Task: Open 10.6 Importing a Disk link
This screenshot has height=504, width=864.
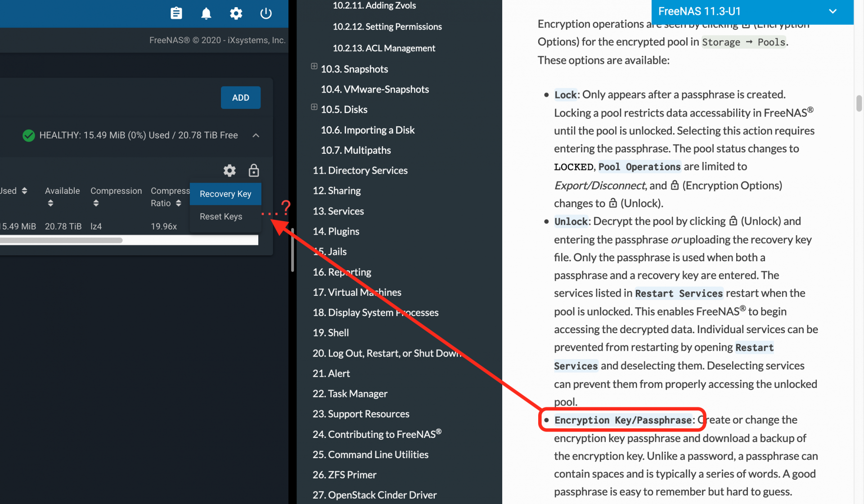Action: pos(368,130)
